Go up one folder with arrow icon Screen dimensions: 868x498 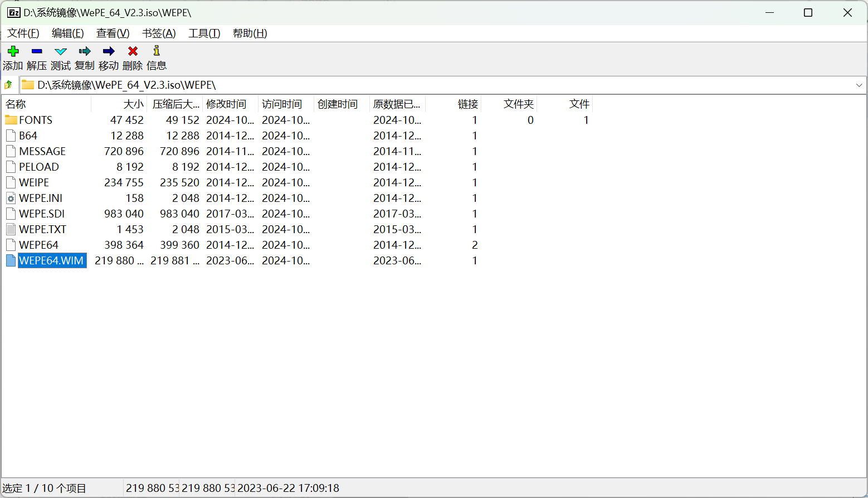pyautogui.click(x=8, y=85)
